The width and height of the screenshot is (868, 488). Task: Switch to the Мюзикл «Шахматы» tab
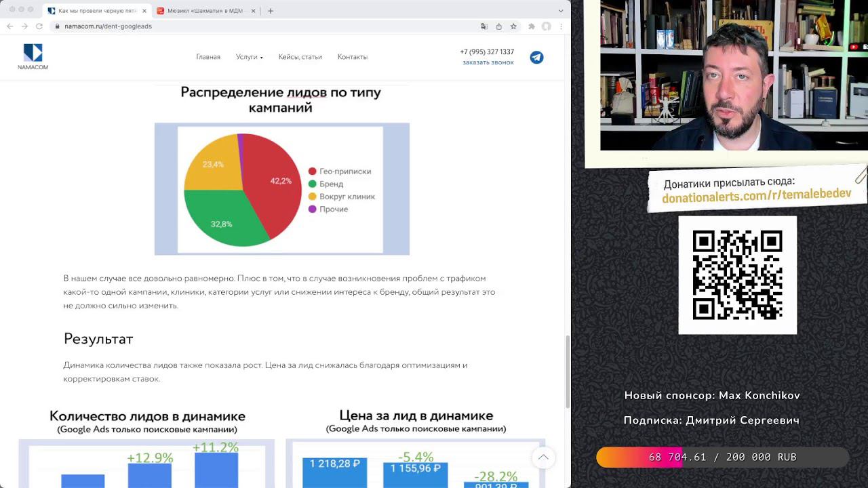[x=203, y=11]
